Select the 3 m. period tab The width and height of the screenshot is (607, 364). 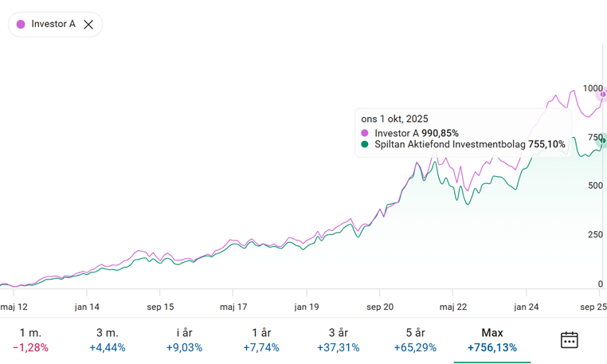(108, 340)
